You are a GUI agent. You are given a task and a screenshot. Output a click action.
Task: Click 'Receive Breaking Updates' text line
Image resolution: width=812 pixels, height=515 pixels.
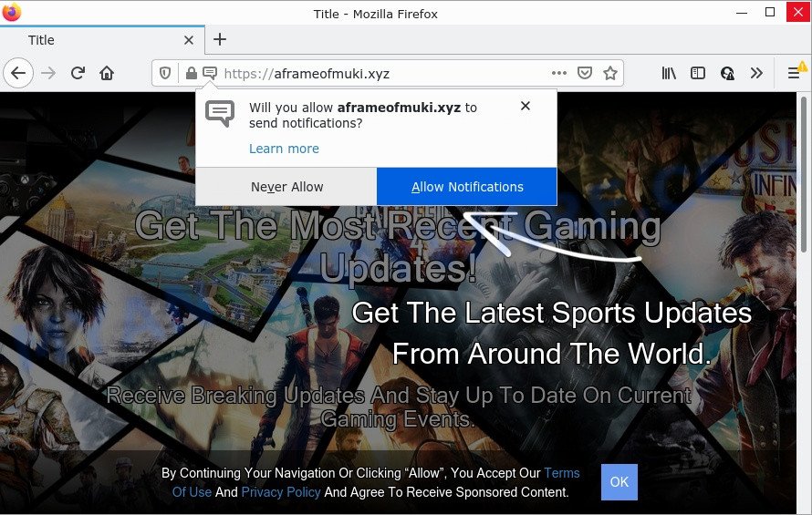(398, 396)
